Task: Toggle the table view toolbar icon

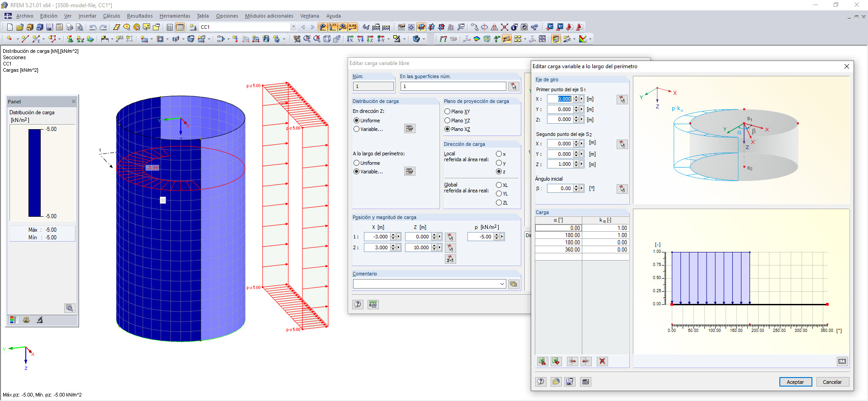Action: point(179,27)
